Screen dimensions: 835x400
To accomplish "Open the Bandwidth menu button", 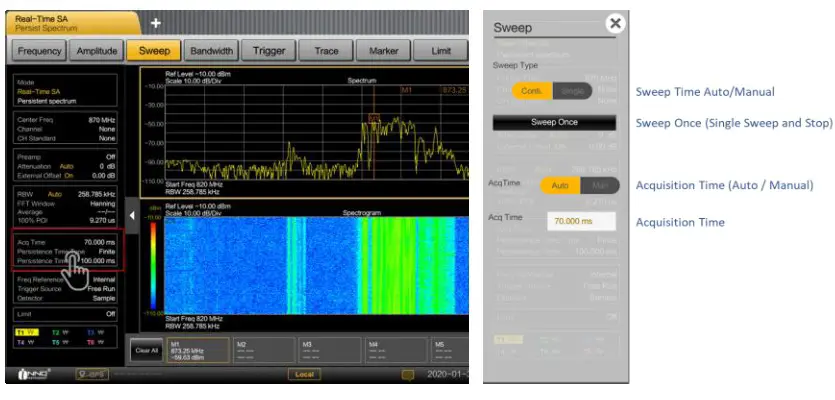I will (211, 51).
